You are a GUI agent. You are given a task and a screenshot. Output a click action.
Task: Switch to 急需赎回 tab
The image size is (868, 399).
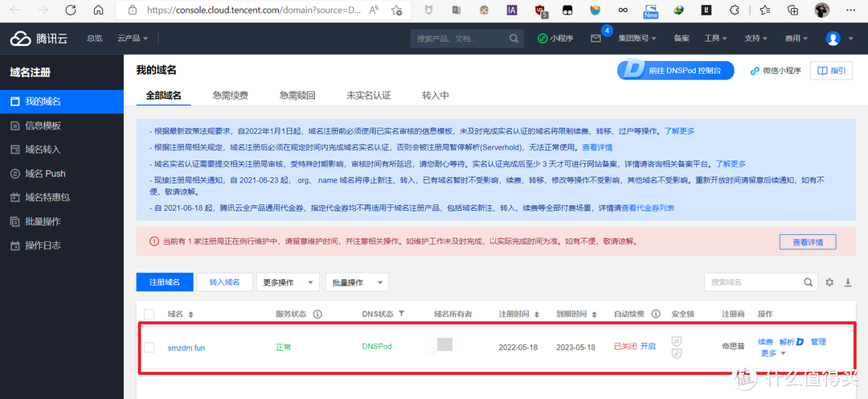[x=297, y=95]
